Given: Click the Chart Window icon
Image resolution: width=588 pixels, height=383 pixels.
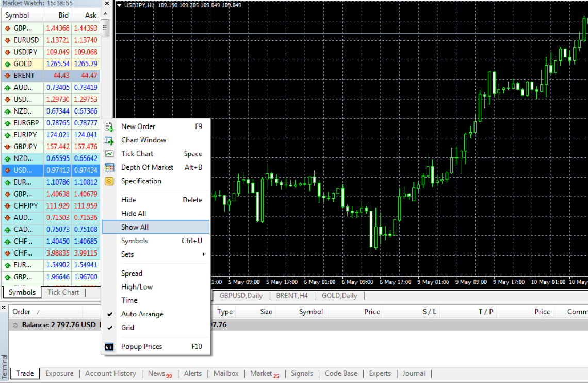Looking at the screenshot, I should 109,140.
